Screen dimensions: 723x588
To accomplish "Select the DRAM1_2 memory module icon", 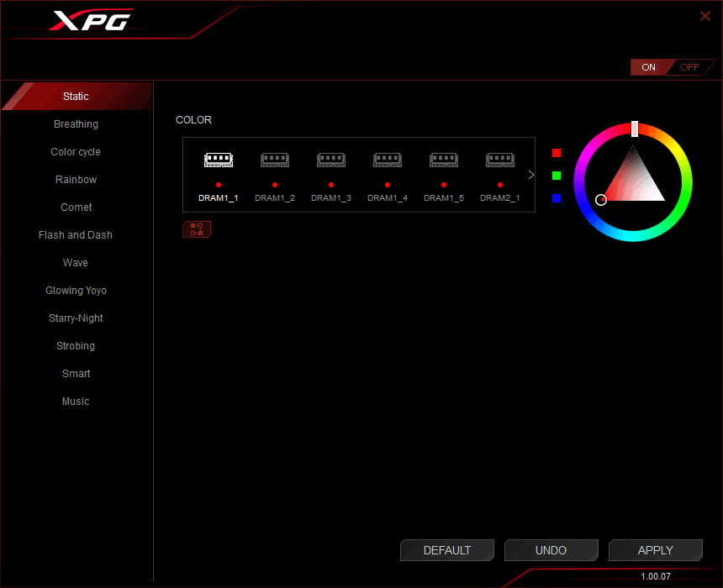I will pos(275,160).
